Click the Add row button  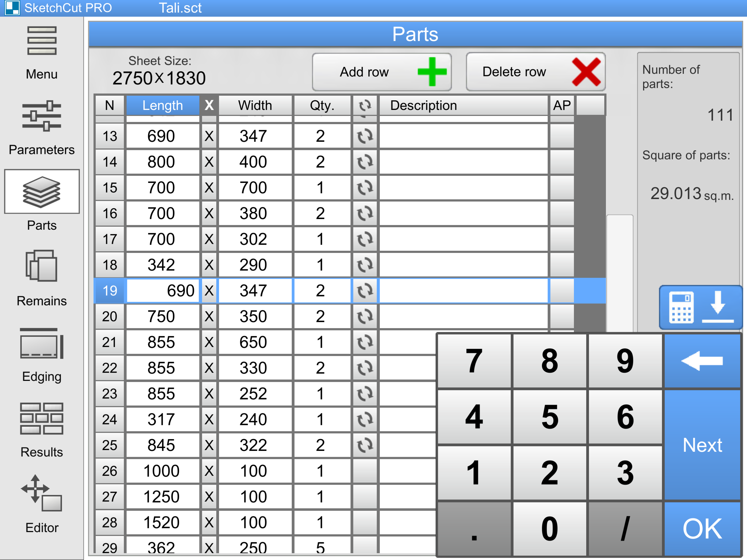[382, 72]
